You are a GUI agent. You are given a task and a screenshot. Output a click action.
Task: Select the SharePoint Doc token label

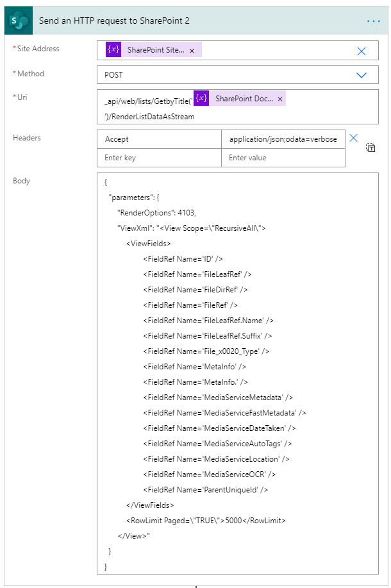point(244,99)
